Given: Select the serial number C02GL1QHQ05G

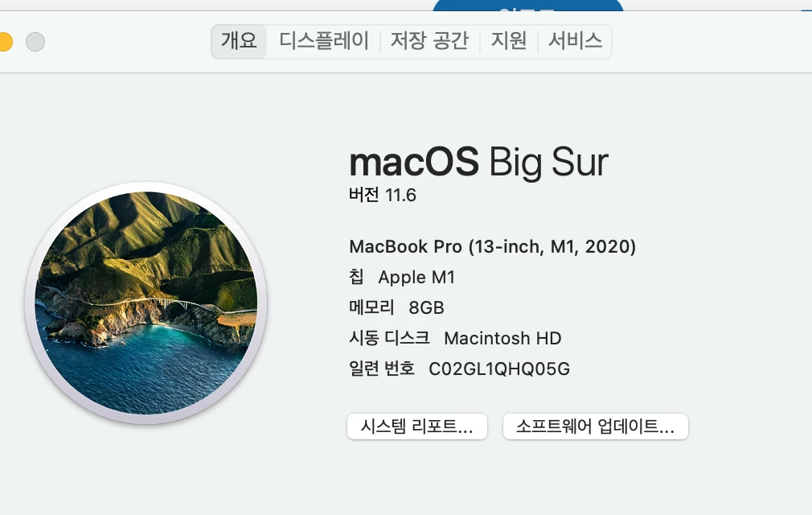Looking at the screenshot, I should coord(499,369).
